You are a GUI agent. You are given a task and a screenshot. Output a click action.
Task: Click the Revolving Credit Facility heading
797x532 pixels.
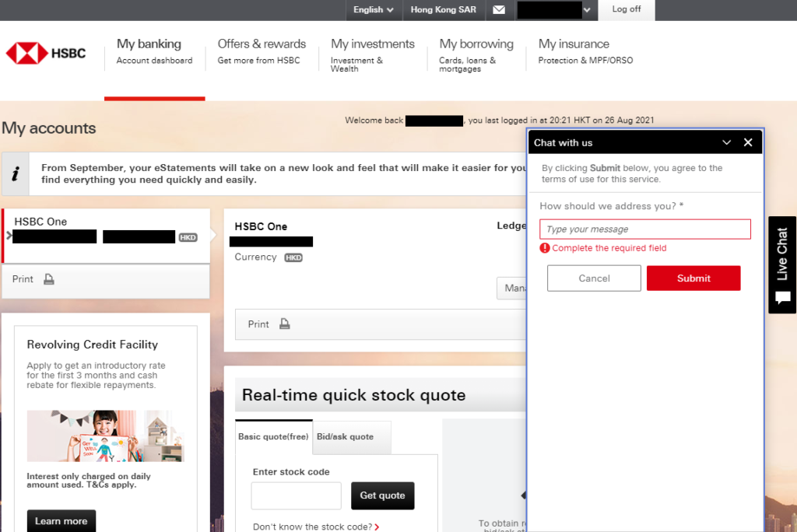[92, 345]
